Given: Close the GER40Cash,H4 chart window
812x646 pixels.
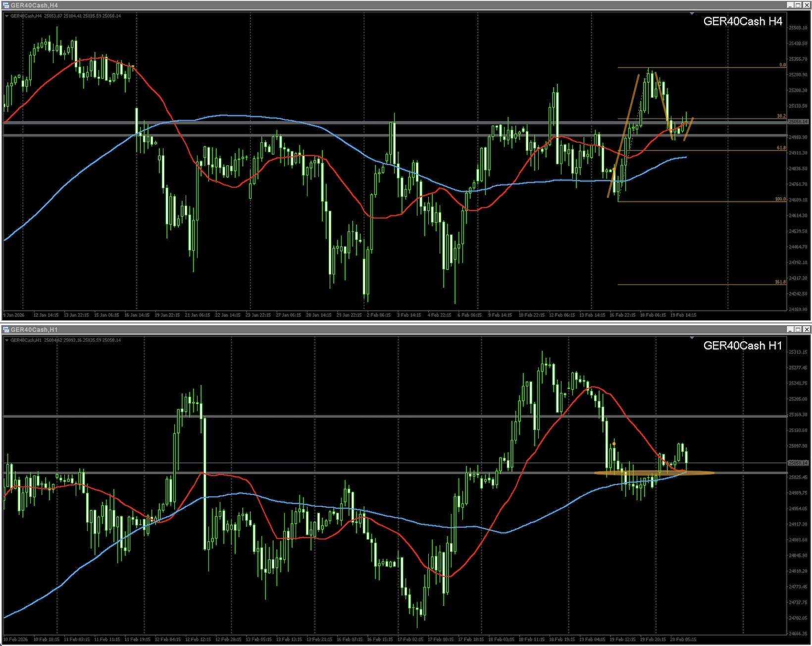Looking at the screenshot, I should point(806,5).
